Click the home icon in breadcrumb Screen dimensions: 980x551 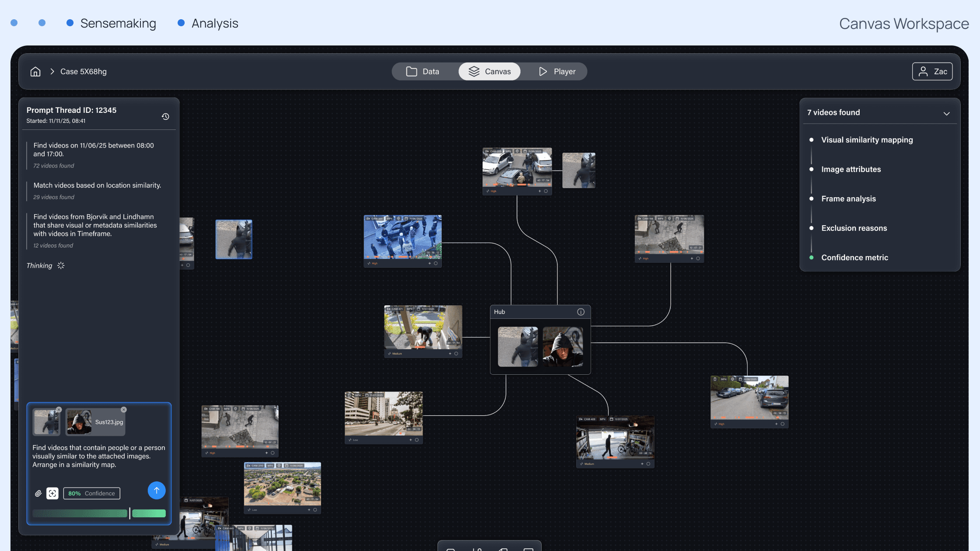click(x=35, y=72)
